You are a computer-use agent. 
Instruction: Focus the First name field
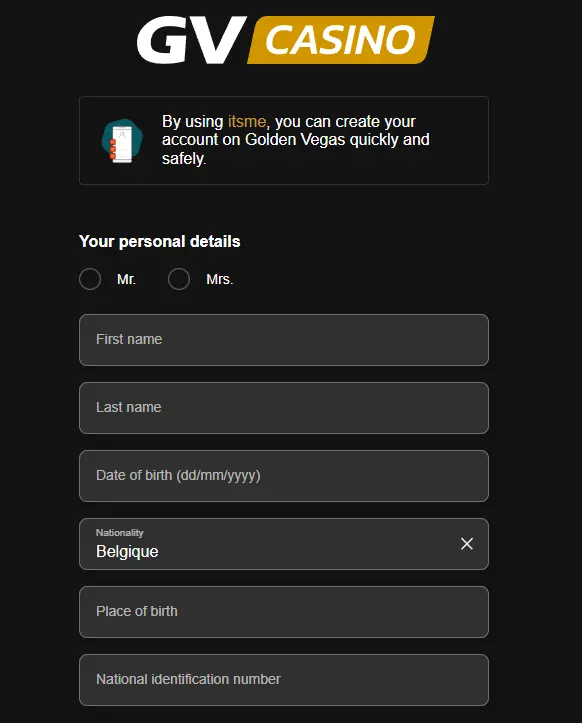tap(284, 340)
